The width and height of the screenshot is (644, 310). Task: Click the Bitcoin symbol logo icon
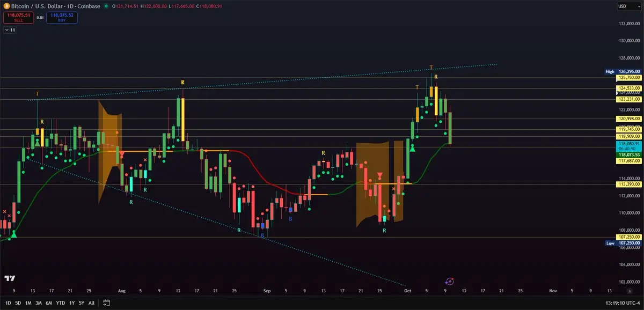(x=6, y=6)
